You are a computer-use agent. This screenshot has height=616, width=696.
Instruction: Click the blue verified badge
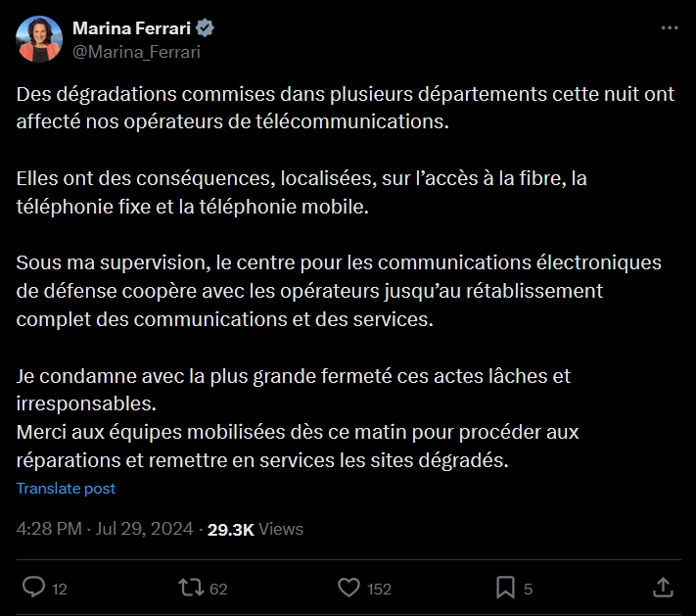click(206, 28)
